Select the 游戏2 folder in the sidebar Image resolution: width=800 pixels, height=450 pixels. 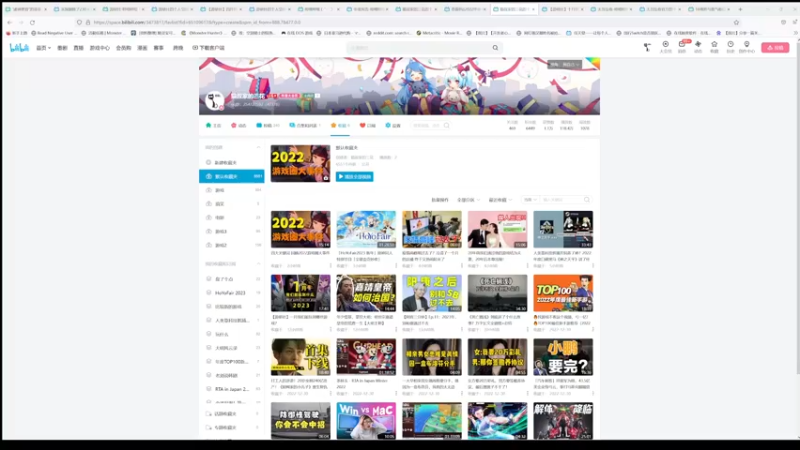[x=232, y=245]
